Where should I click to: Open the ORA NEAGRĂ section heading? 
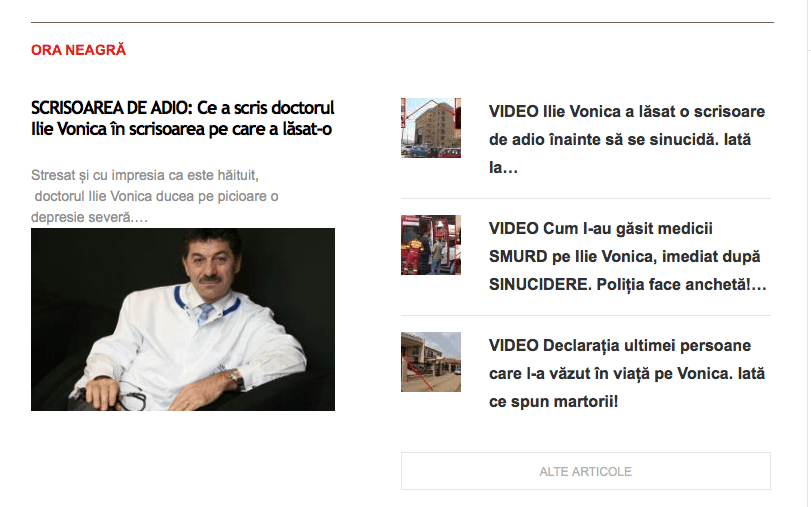[78, 50]
